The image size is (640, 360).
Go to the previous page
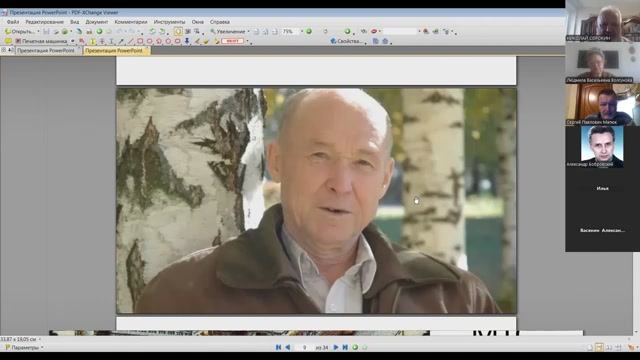(x=288, y=347)
